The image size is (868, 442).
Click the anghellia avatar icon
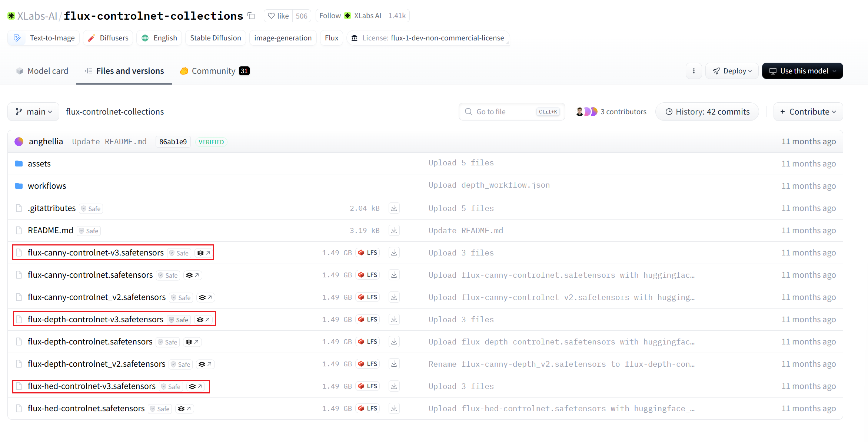[x=19, y=142]
